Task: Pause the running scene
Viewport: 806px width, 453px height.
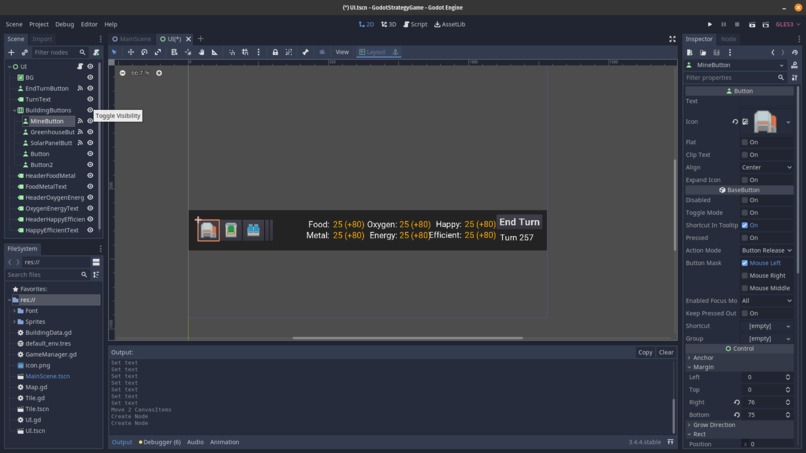Action: point(724,24)
